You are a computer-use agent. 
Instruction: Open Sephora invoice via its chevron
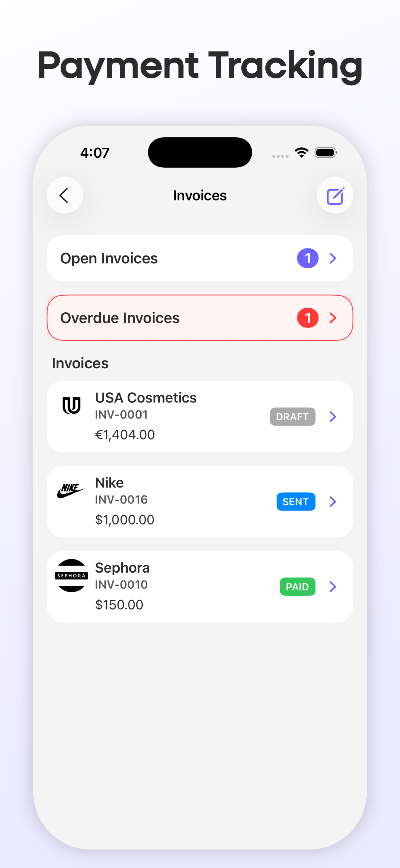[333, 587]
